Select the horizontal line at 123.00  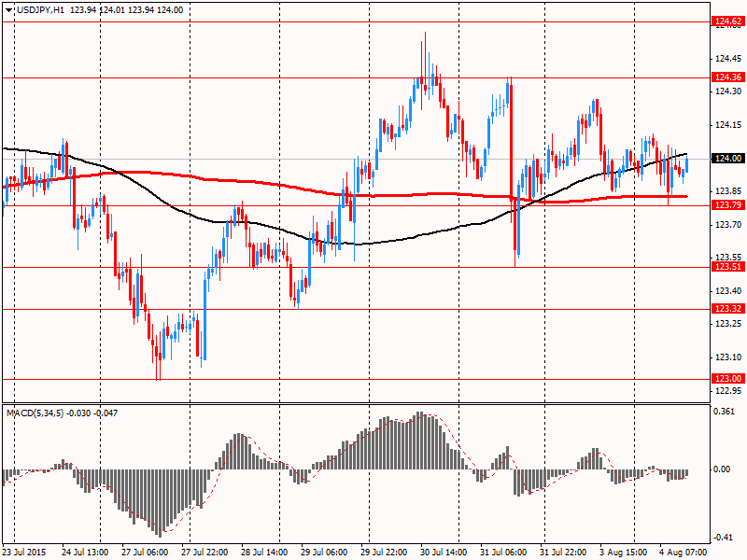(x=356, y=380)
